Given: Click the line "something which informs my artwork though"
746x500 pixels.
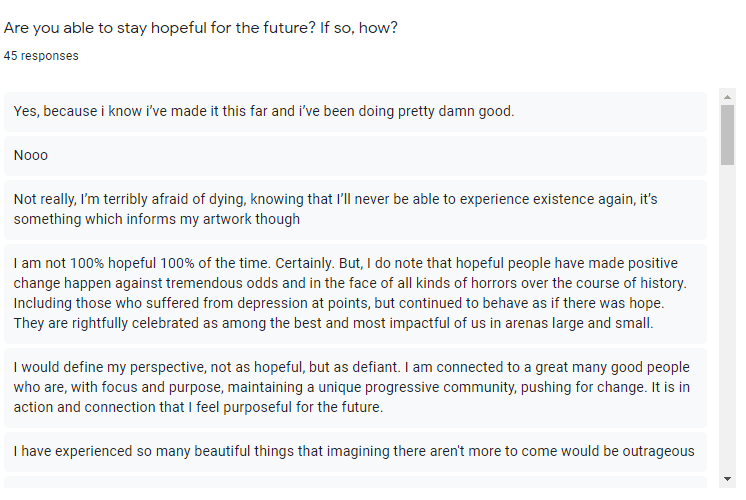Looking at the screenshot, I should (157, 219).
